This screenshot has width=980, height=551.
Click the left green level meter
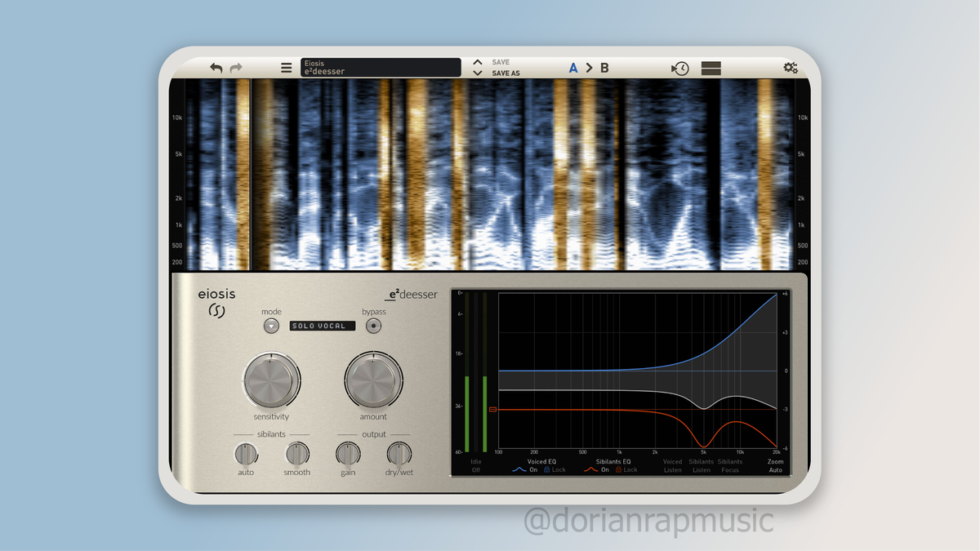click(x=466, y=414)
